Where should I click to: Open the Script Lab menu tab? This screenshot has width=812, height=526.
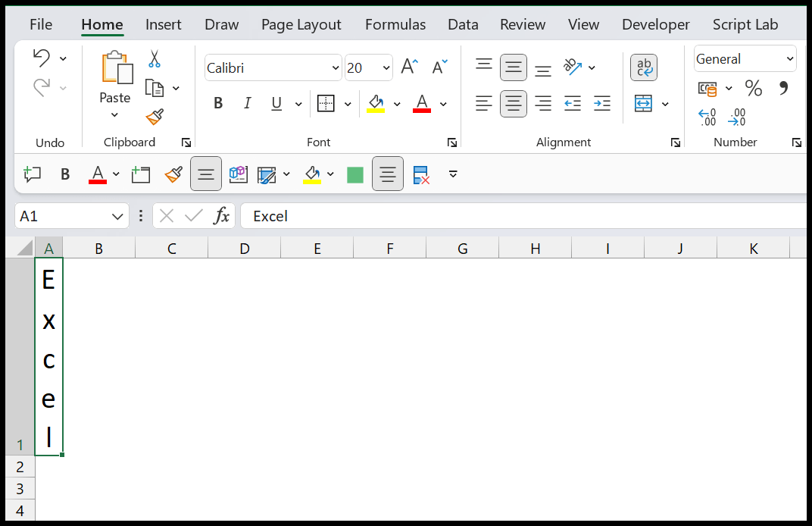pyautogui.click(x=745, y=24)
